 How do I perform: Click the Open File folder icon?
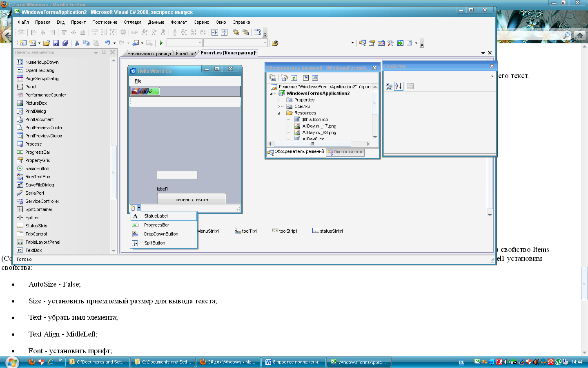pyautogui.click(x=47, y=43)
